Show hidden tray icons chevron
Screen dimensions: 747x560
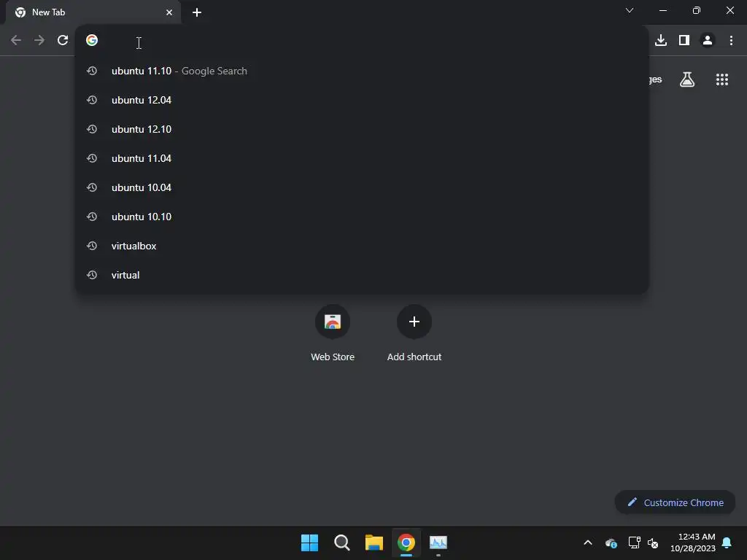coord(588,542)
